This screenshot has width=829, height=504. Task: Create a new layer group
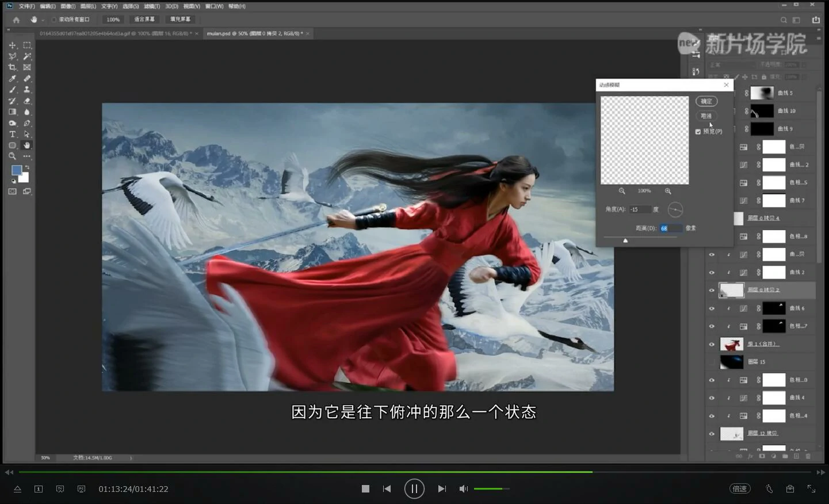point(785,456)
